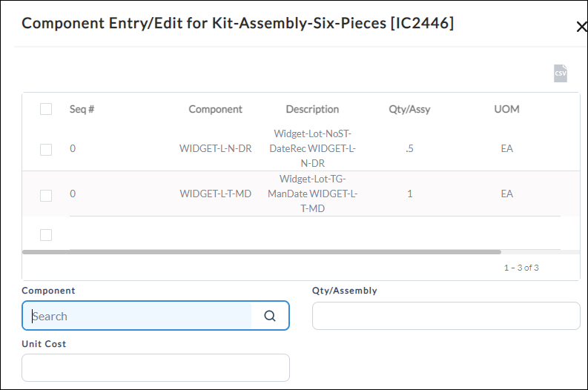Screen dimensions: 588x390
Task: Tick the checkbox on the empty third row
Action: coord(46,235)
